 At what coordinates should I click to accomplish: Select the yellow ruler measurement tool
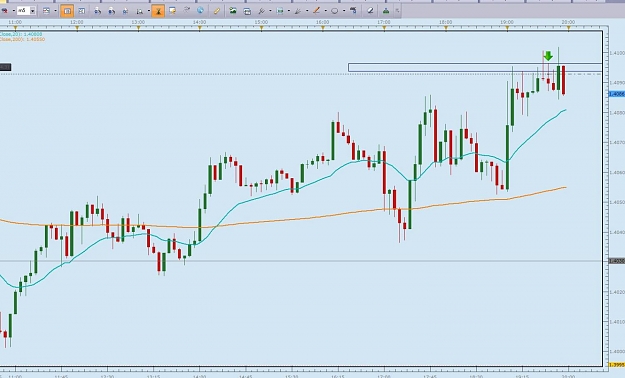coord(216,11)
